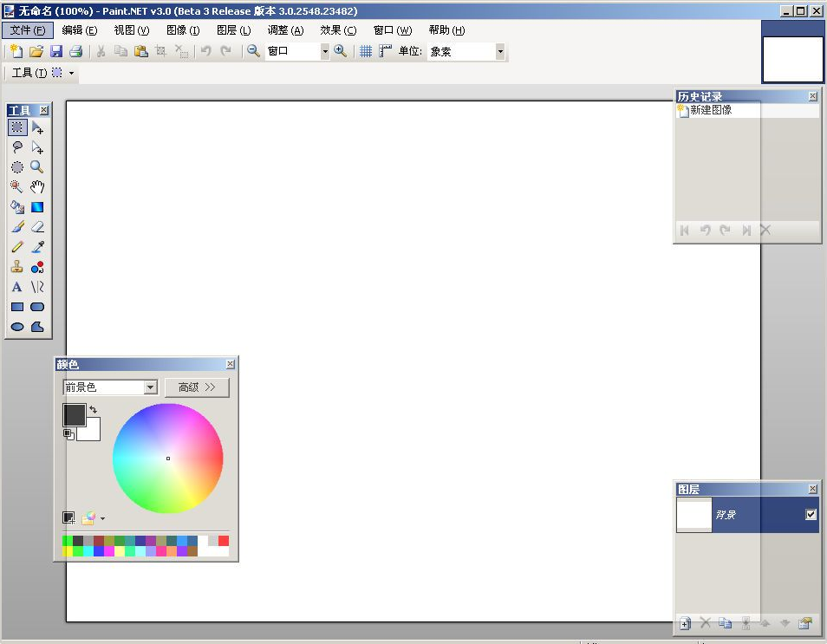Select the Rectangle Select tool
827x644 pixels.
[17, 127]
